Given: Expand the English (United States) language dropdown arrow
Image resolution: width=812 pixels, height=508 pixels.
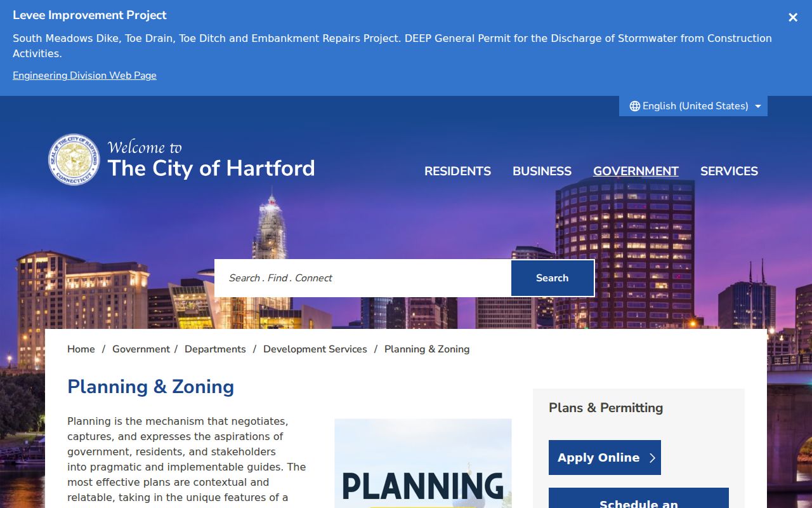Looking at the screenshot, I should pos(758,107).
